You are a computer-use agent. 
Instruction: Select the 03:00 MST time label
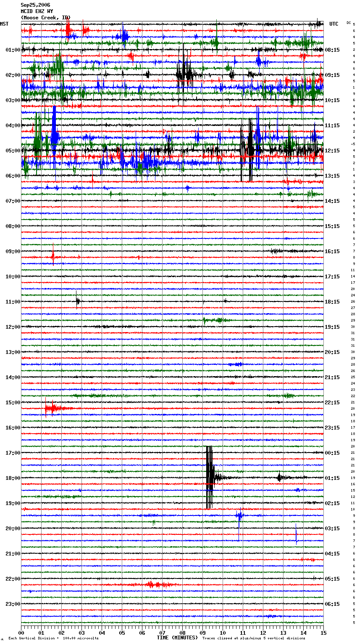13,100
